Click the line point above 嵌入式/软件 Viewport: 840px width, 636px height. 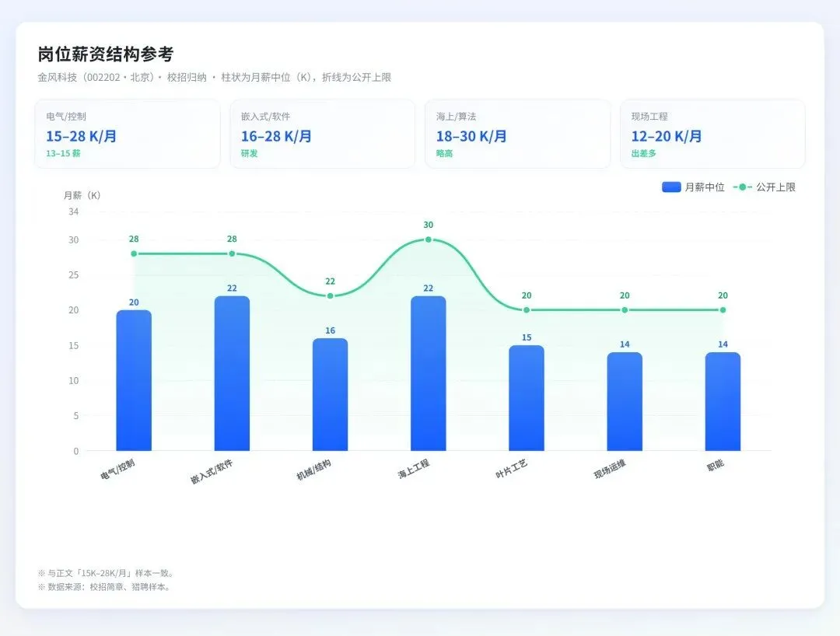pyautogui.click(x=232, y=253)
